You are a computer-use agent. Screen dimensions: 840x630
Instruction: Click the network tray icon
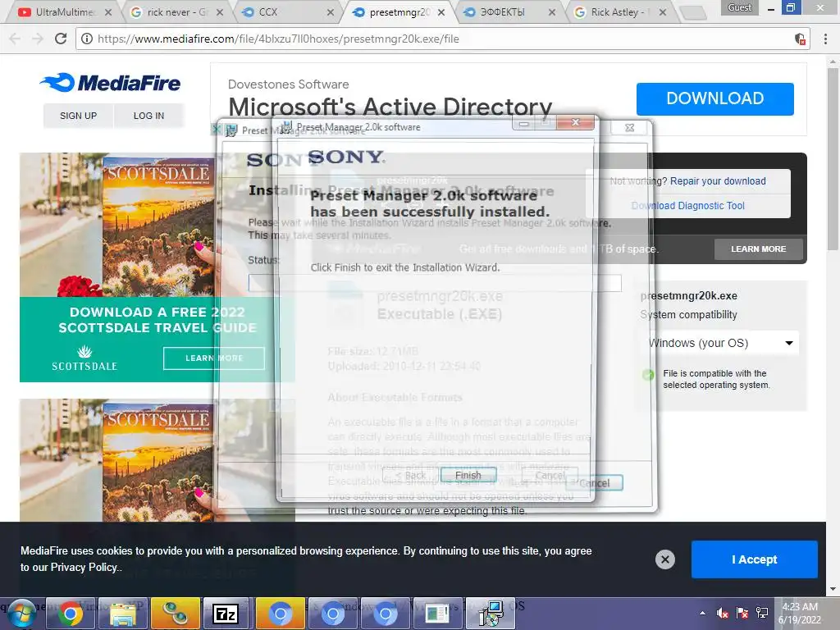pyautogui.click(x=762, y=613)
